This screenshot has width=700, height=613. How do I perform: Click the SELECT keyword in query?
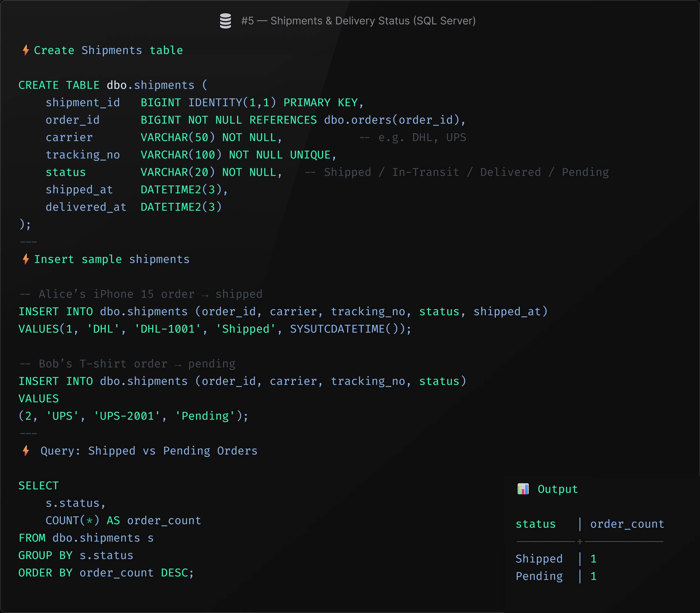39,486
